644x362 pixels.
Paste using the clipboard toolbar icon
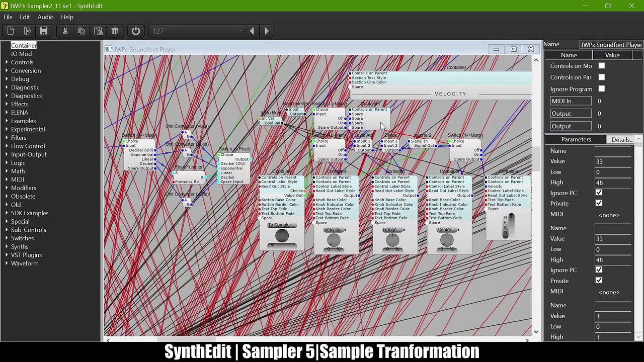click(98, 31)
